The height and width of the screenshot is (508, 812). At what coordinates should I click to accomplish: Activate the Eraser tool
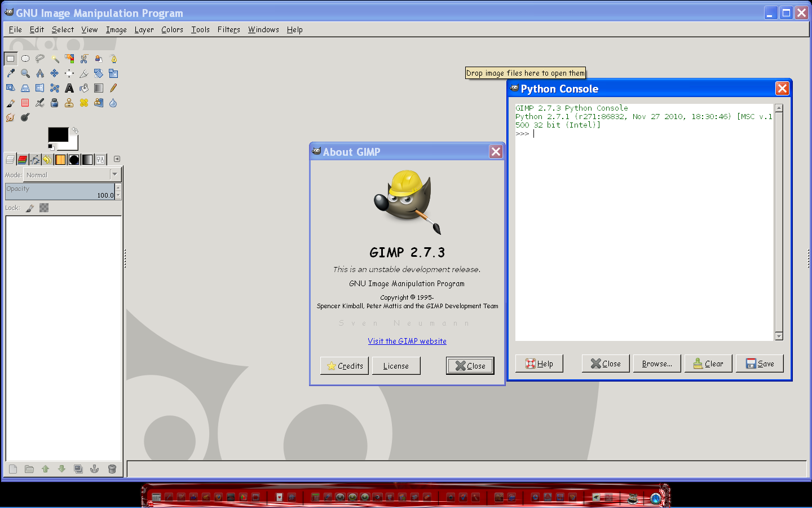[x=25, y=103]
